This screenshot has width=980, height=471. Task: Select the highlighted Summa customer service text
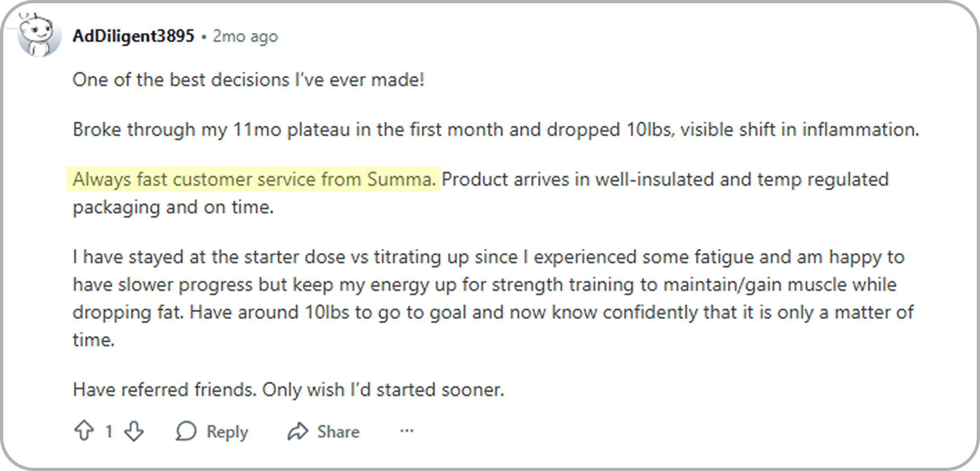click(x=254, y=179)
